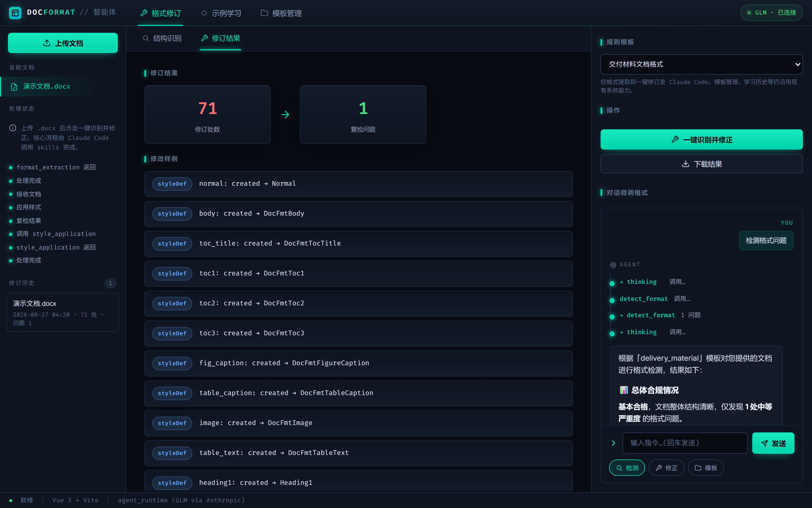This screenshot has width=812, height=508.
Task: Click the body: created → DocFmtBody row
Action: point(358,214)
